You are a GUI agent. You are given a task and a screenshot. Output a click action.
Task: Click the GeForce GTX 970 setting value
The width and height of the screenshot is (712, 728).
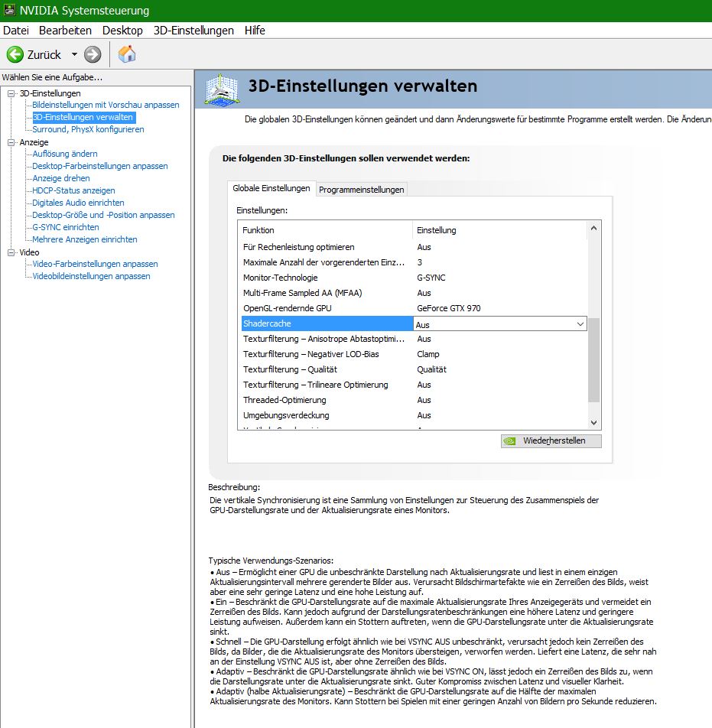click(449, 308)
